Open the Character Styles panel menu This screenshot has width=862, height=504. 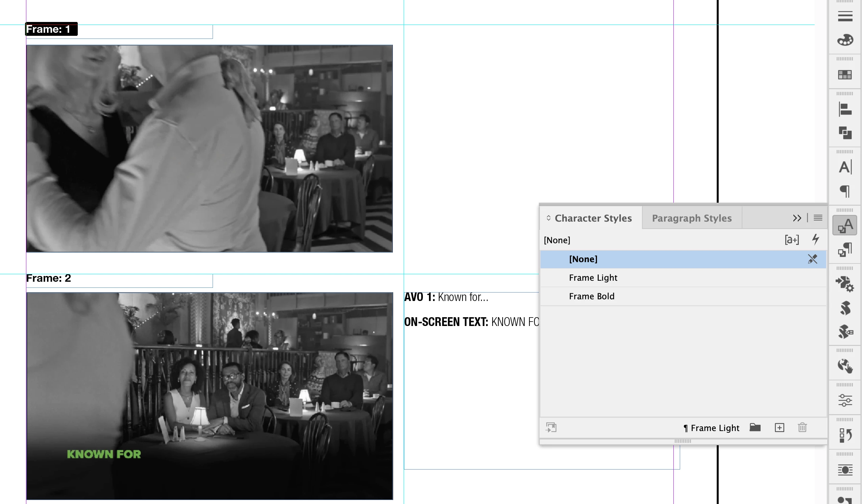[x=818, y=218]
